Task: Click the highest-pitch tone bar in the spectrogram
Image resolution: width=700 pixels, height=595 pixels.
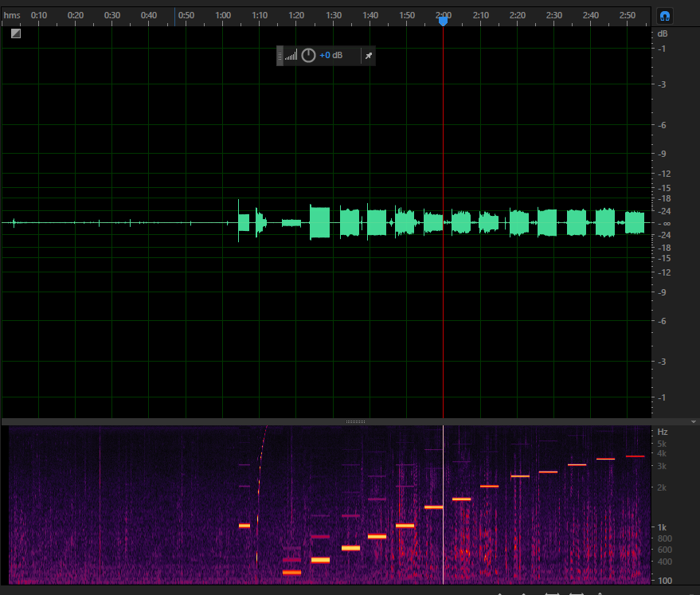Action: pyautogui.click(x=635, y=456)
